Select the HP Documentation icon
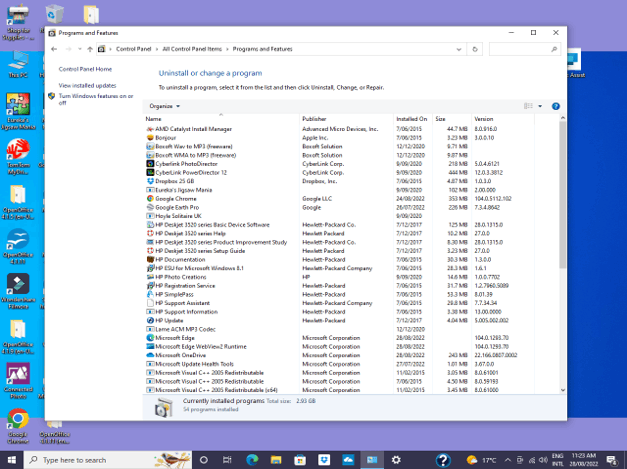Screen dimensions: 627x469 point(150,259)
